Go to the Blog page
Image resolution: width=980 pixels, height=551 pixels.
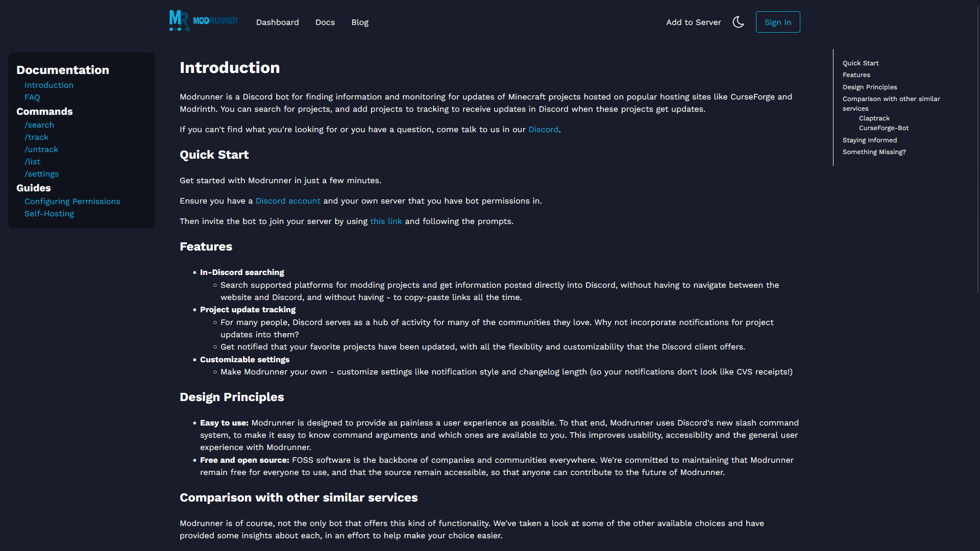coord(359,22)
